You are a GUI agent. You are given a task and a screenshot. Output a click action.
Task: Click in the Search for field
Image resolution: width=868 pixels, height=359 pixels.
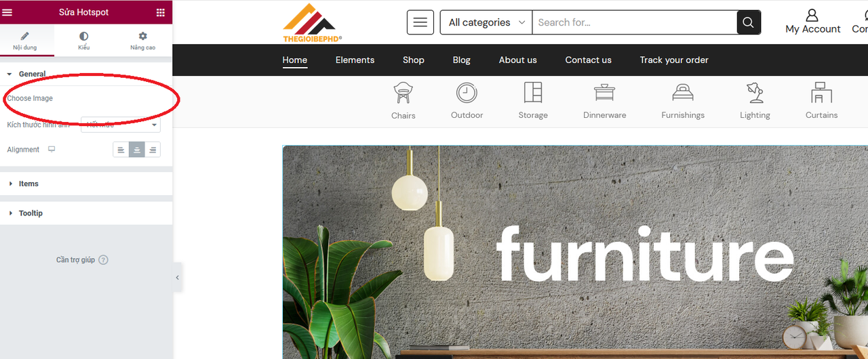(x=635, y=22)
